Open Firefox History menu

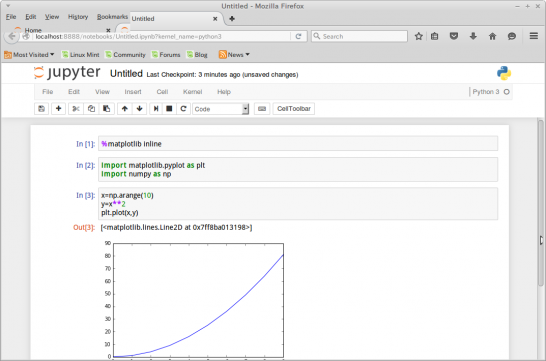pyautogui.click(x=78, y=17)
